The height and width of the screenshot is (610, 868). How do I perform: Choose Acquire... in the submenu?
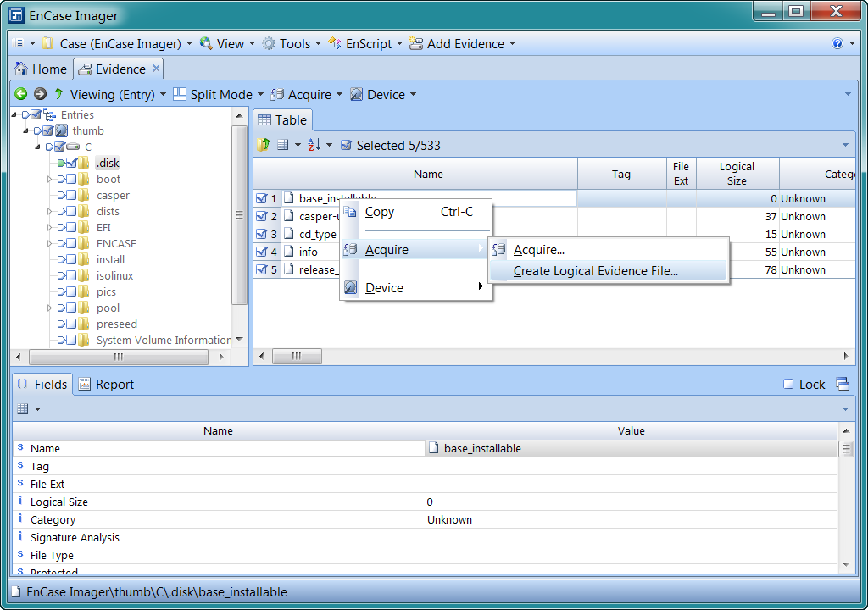pos(607,250)
